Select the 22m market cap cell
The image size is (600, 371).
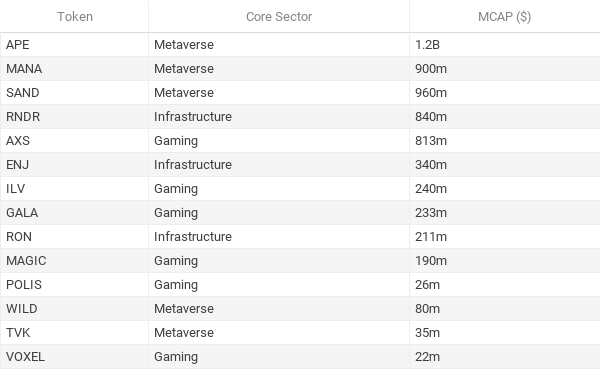click(505, 357)
